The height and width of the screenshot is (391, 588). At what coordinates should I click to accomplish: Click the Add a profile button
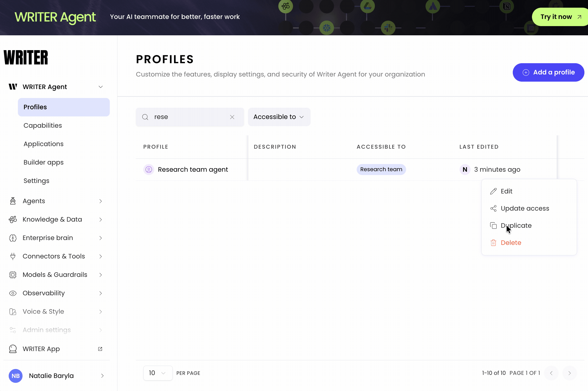pos(548,72)
